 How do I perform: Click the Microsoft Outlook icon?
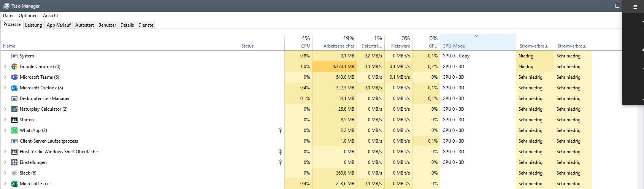point(14,88)
